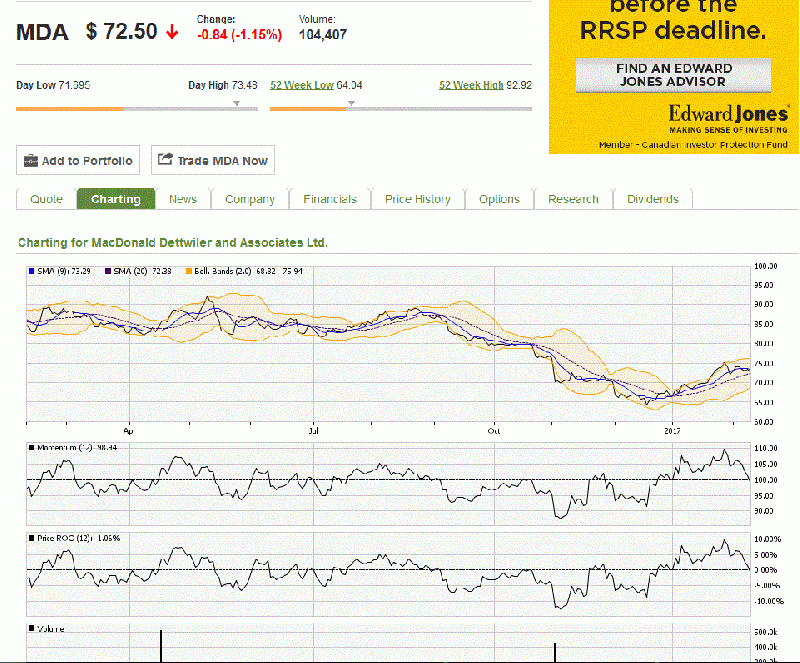This screenshot has height=663, width=800.
Task: Click the briefcase icon on Add to Portfolio
Action: [31, 160]
